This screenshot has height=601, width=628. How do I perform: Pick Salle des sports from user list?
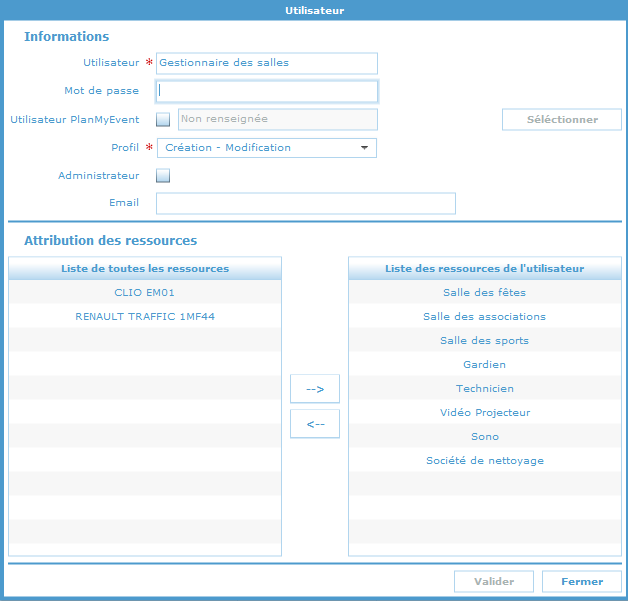(484, 340)
